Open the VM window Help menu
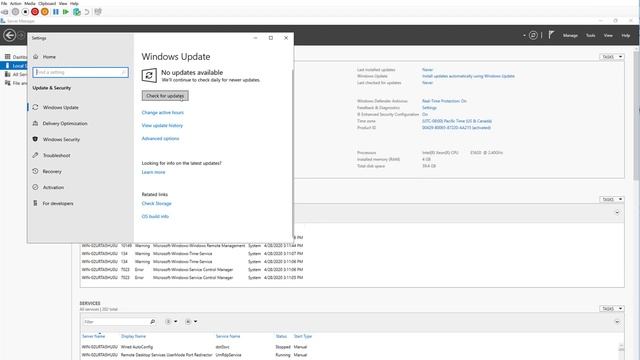 coord(74,3)
